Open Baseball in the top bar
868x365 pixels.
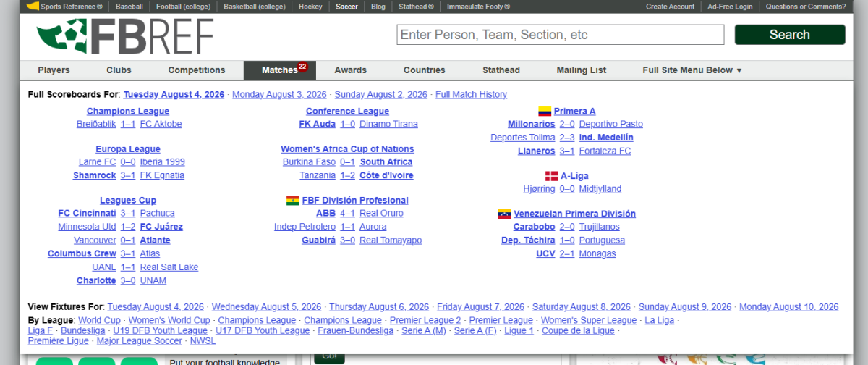tap(129, 7)
